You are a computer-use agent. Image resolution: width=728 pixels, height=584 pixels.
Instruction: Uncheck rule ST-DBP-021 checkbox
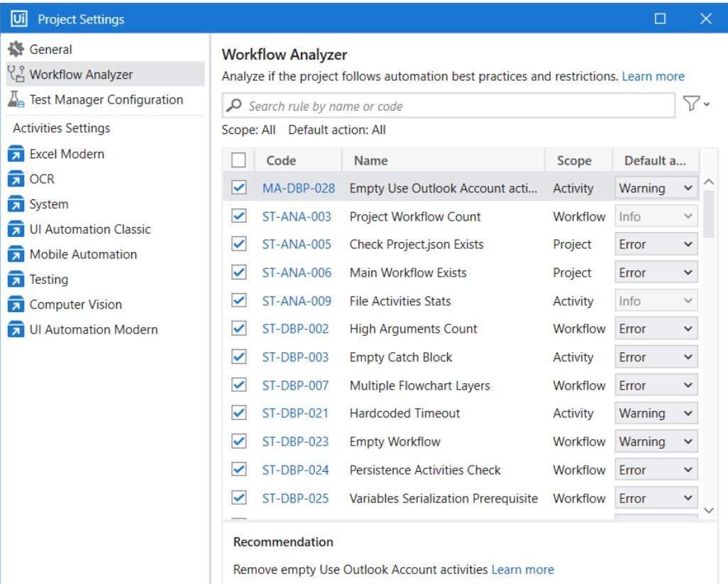point(238,413)
